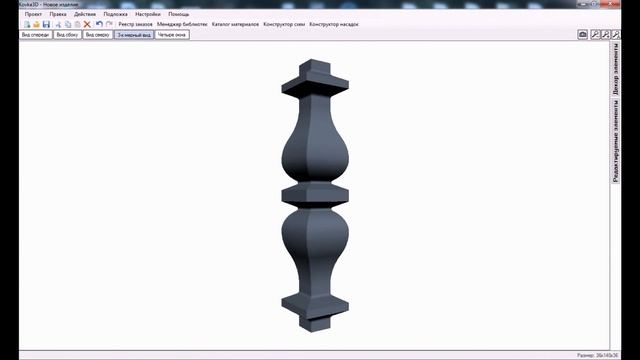The image size is (640, 360).
Task: Open Каталог материалов
Action: [x=235, y=24]
